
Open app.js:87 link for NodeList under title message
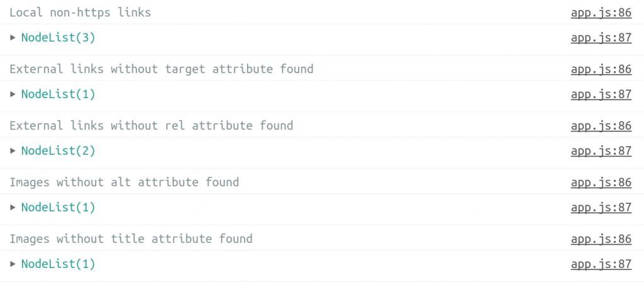[x=601, y=264]
